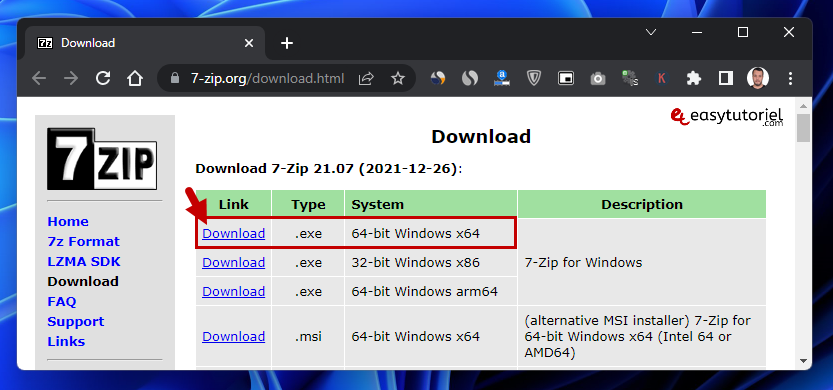833x390 pixels.
Task: Click the 7-Zip logo image
Action: [x=102, y=159]
